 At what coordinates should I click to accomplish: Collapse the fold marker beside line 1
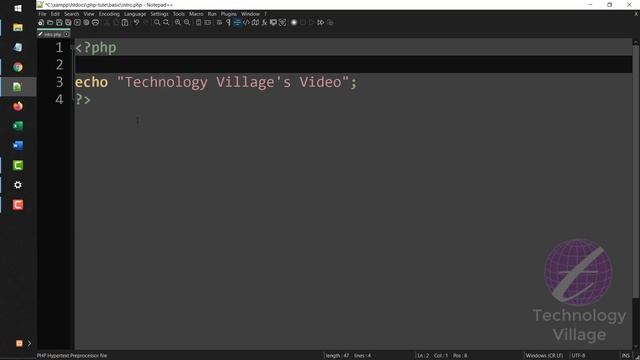(x=72, y=47)
